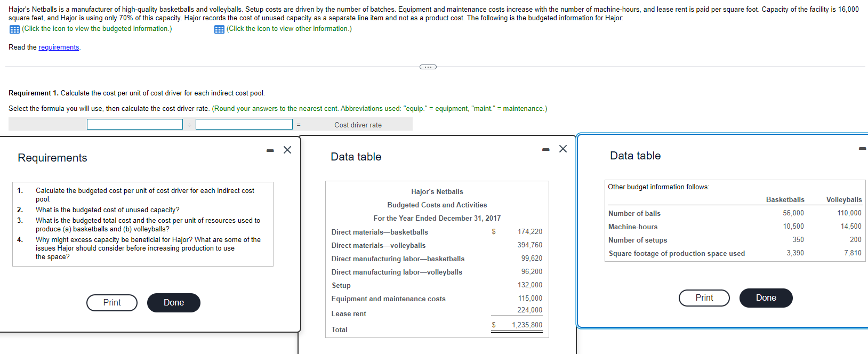868x354 pixels.
Task: Close the Requirements dialog
Action: pos(287,150)
